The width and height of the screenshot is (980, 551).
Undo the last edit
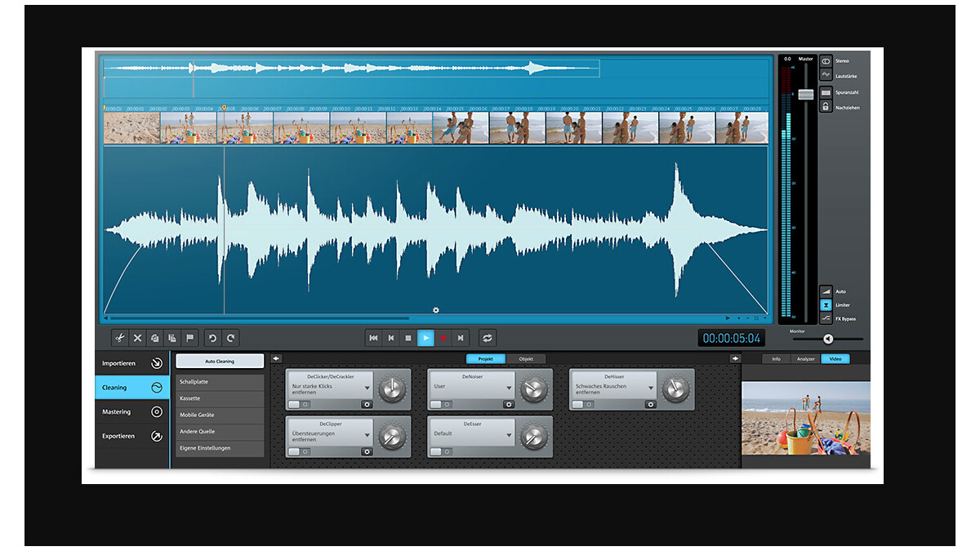214,338
